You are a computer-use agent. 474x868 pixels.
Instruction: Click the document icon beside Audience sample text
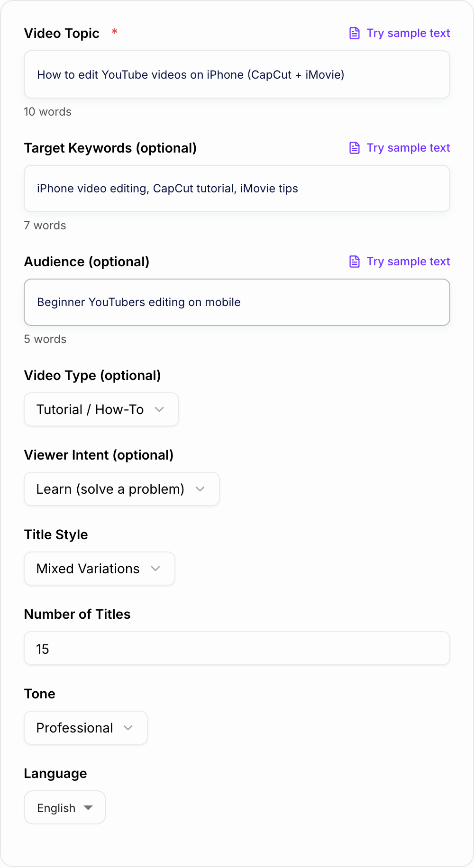pyautogui.click(x=355, y=262)
